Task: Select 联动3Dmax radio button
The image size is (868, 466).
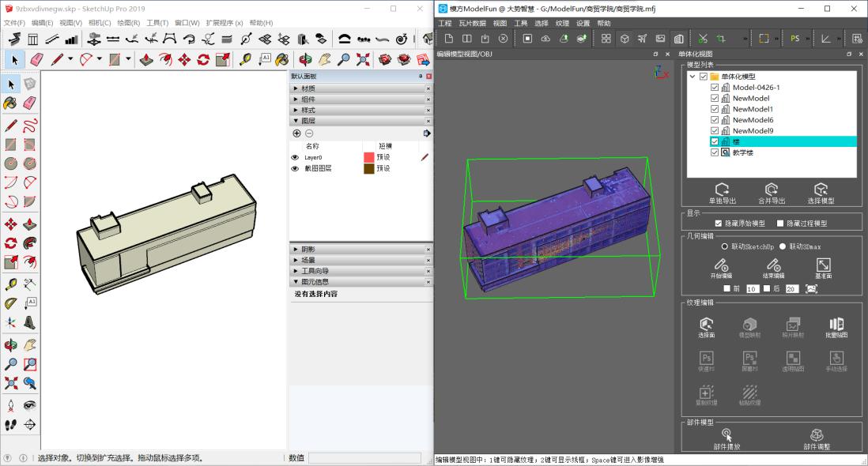Action: pyautogui.click(x=783, y=246)
